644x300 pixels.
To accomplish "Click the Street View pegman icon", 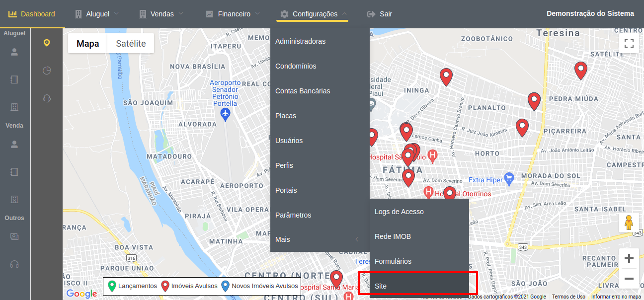I will coord(629,223).
